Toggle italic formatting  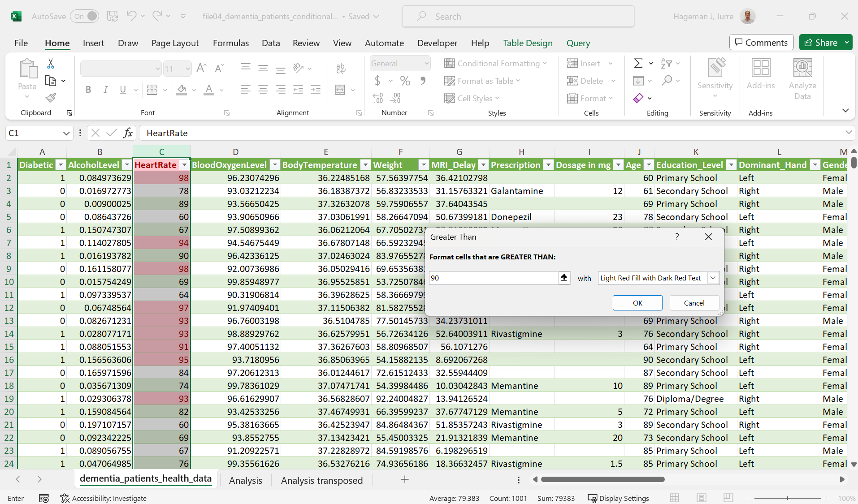105,90
